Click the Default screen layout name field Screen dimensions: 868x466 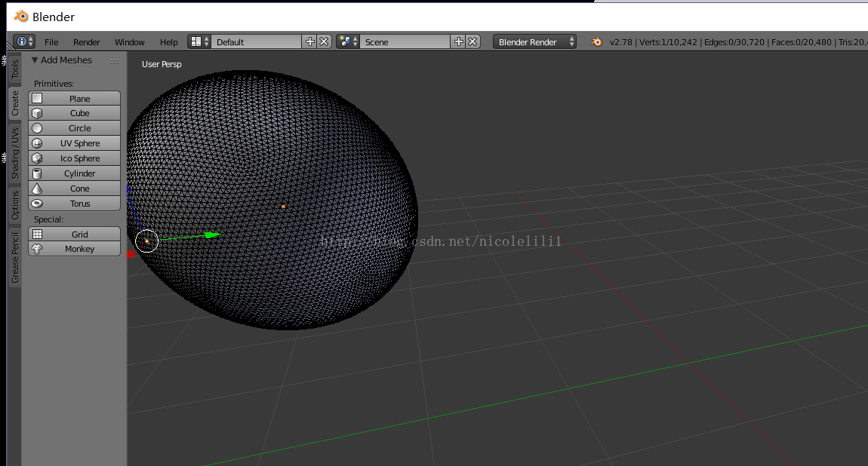256,42
